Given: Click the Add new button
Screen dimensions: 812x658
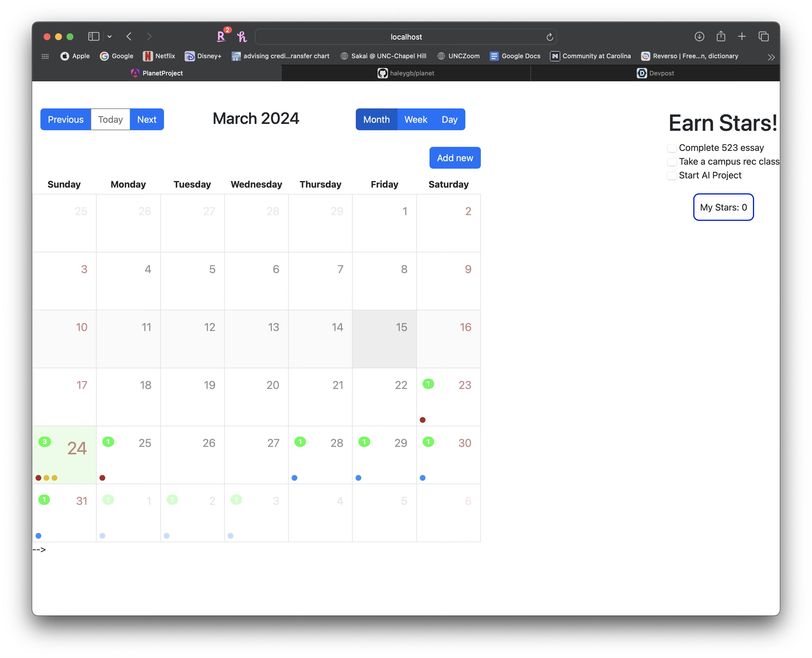Looking at the screenshot, I should [x=455, y=158].
